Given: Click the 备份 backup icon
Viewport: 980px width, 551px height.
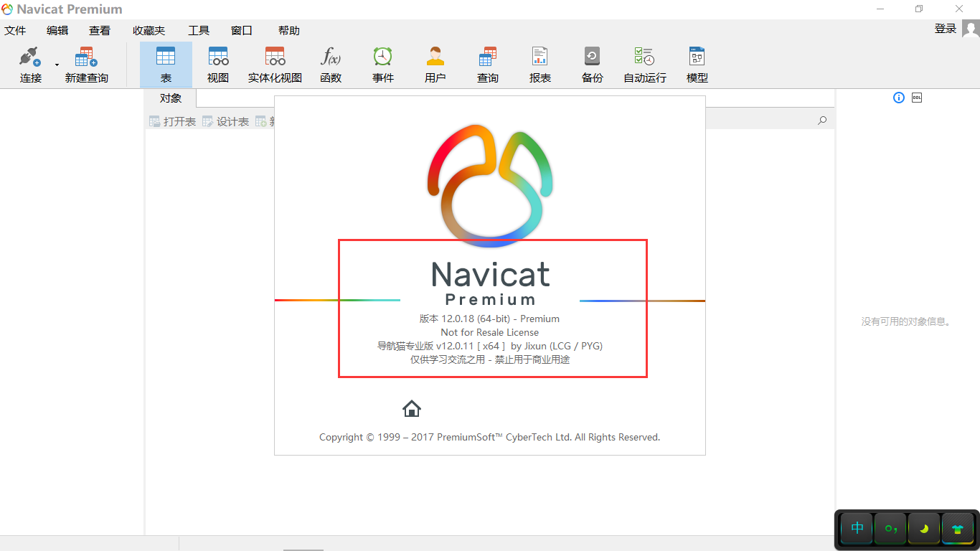Looking at the screenshot, I should pos(593,57).
